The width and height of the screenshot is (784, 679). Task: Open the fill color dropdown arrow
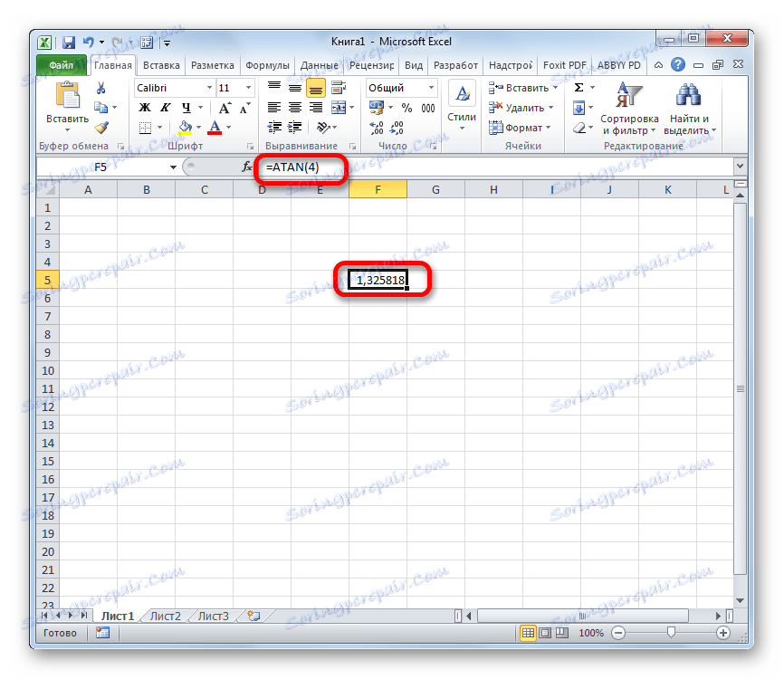(x=197, y=127)
